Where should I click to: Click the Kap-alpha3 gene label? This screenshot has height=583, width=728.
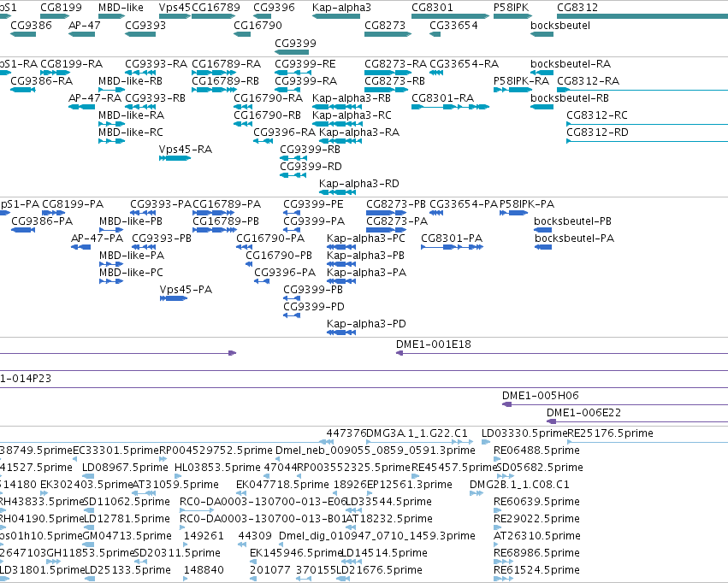click(341, 8)
